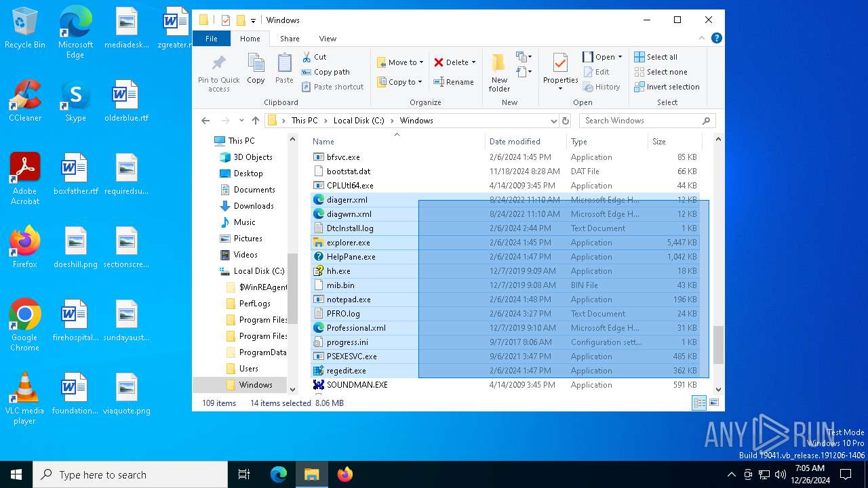The height and width of the screenshot is (488, 868).
Task: Create a New folder
Action: pyautogui.click(x=499, y=73)
